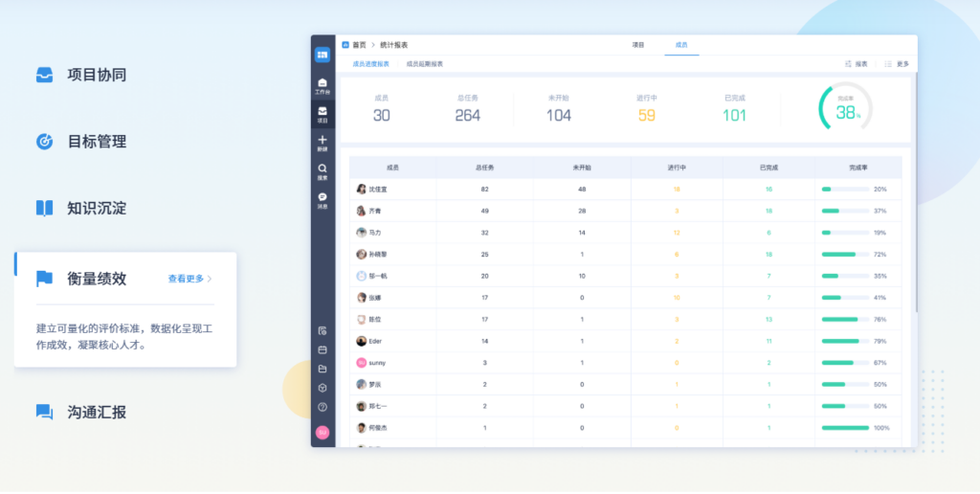Click the 已完成 column header
Screen dimensions: 980x494
(768, 168)
